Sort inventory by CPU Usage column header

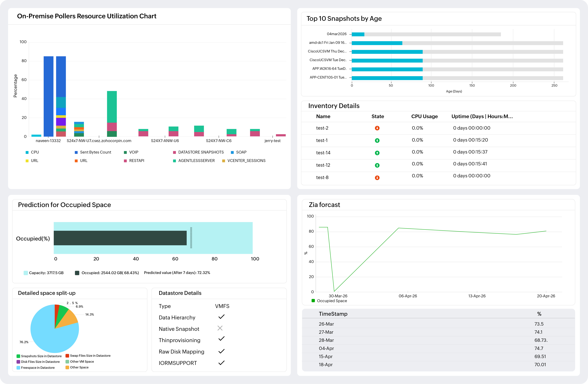click(424, 116)
